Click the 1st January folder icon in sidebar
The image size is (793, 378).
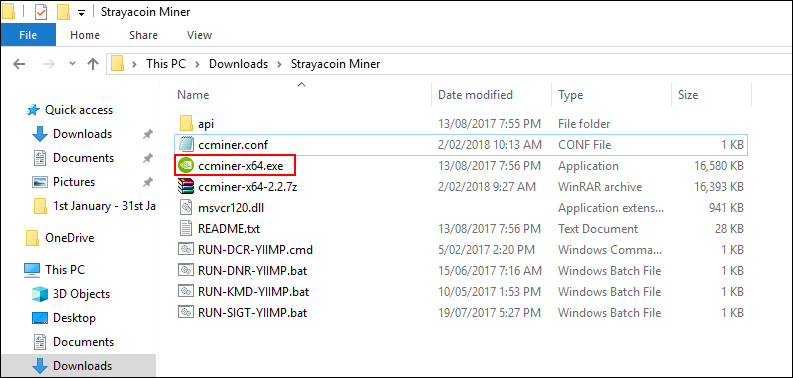pos(40,206)
